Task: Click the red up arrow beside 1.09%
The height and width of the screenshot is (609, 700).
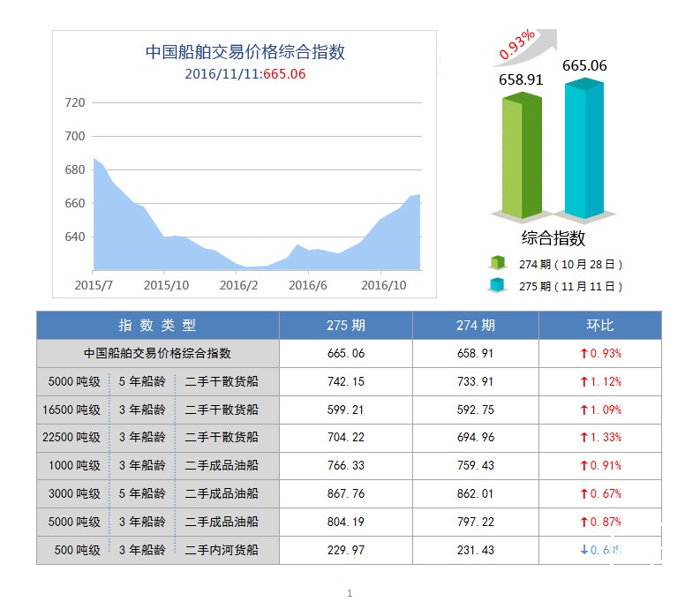Action: point(583,410)
